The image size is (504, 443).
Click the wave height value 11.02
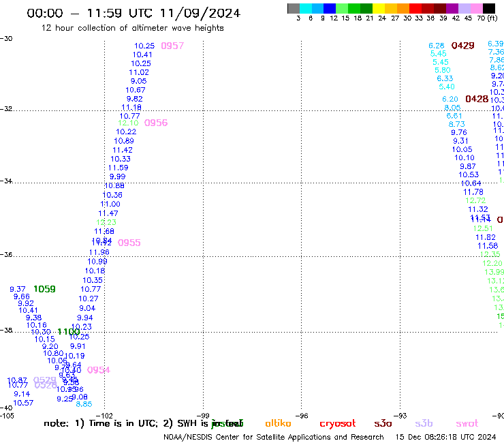(x=139, y=72)
